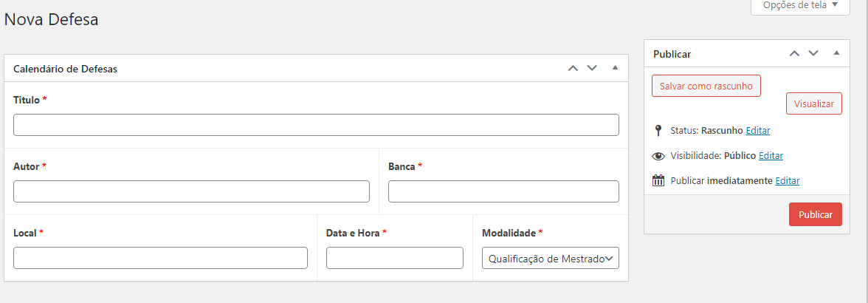Edit the Público visibility setting
The height and width of the screenshot is (303, 868).
click(771, 156)
